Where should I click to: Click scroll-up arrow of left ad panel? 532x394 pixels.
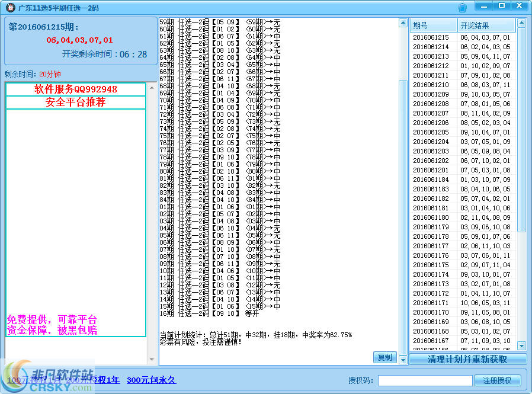pos(152,88)
